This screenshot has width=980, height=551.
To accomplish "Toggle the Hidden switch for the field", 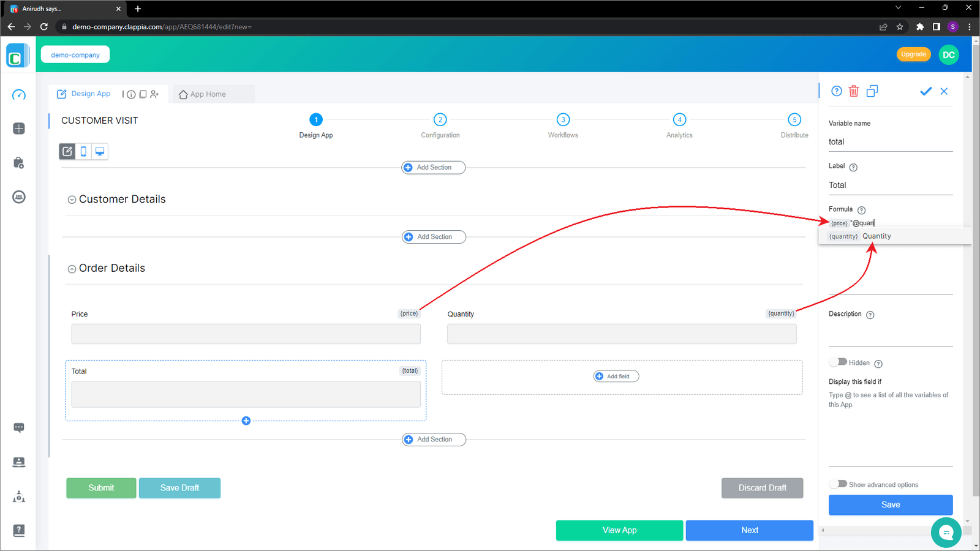I will [x=837, y=362].
